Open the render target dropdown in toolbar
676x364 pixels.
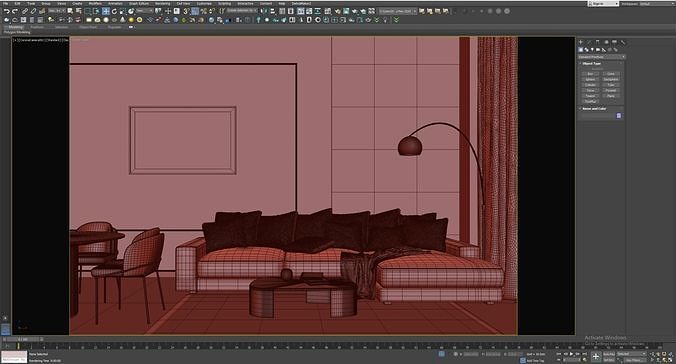(397, 11)
